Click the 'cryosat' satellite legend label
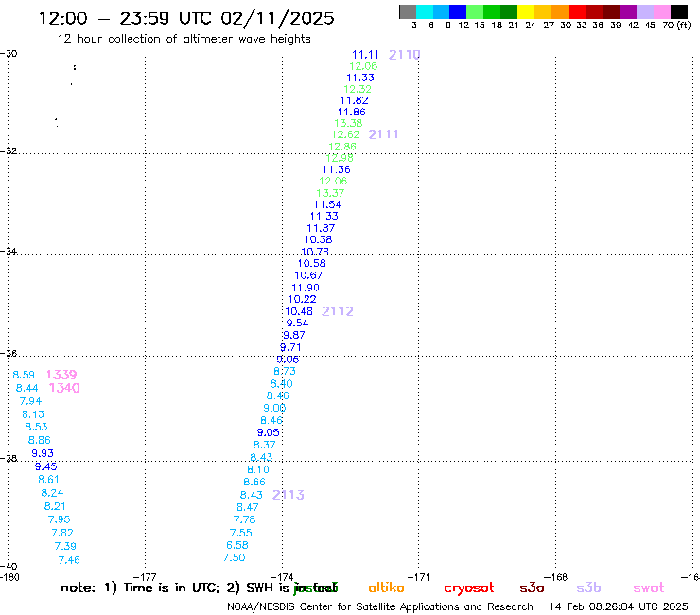This screenshot has width=700, height=615. [469, 589]
